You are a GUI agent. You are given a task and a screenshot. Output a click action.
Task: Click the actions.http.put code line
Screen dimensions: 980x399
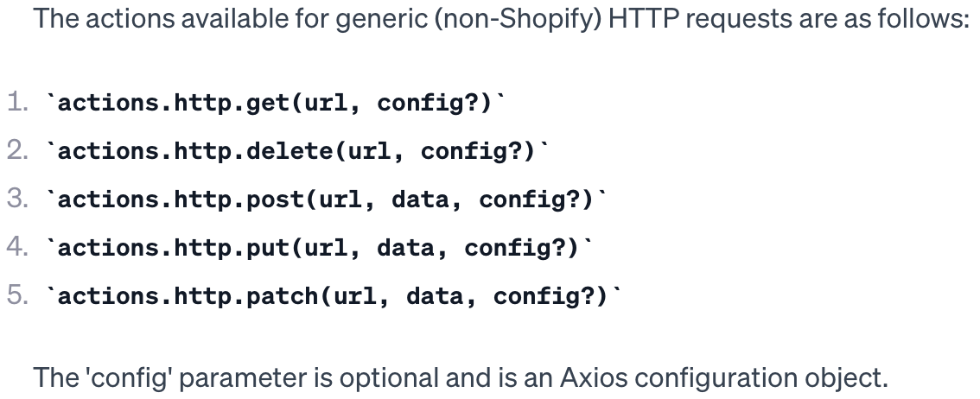point(320,247)
